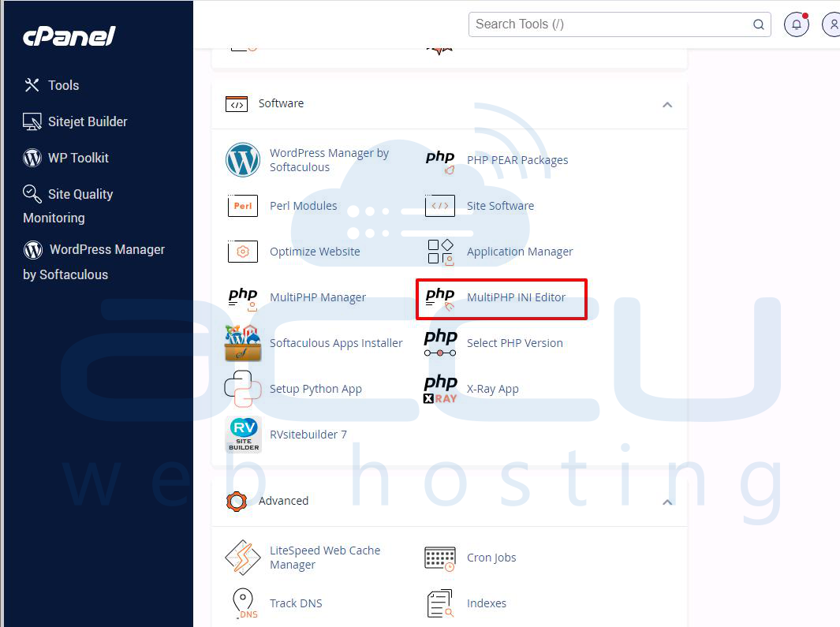Viewport: 840px width, 627px height.
Task: Click the MultiPHP INI Editor icon
Action: (x=440, y=299)
